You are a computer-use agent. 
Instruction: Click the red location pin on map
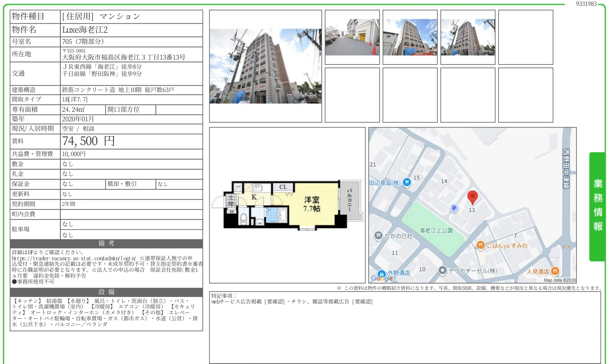click(x=472, y=197)
